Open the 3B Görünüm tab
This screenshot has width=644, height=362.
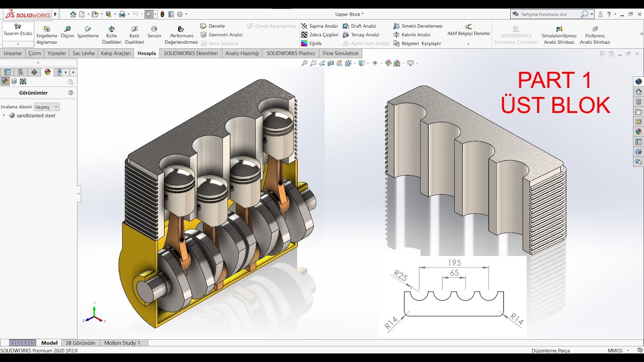[x=80, y=343]
